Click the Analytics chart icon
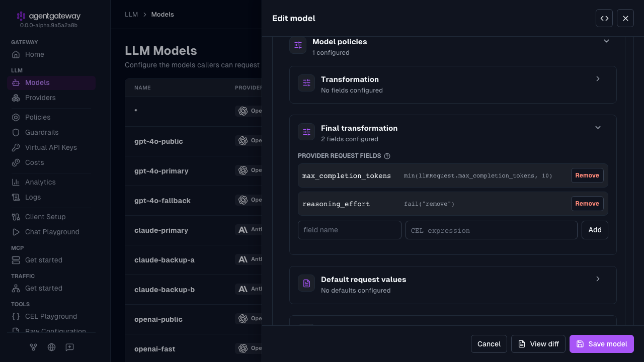644x362 pixels. click(x=16, y=182)
